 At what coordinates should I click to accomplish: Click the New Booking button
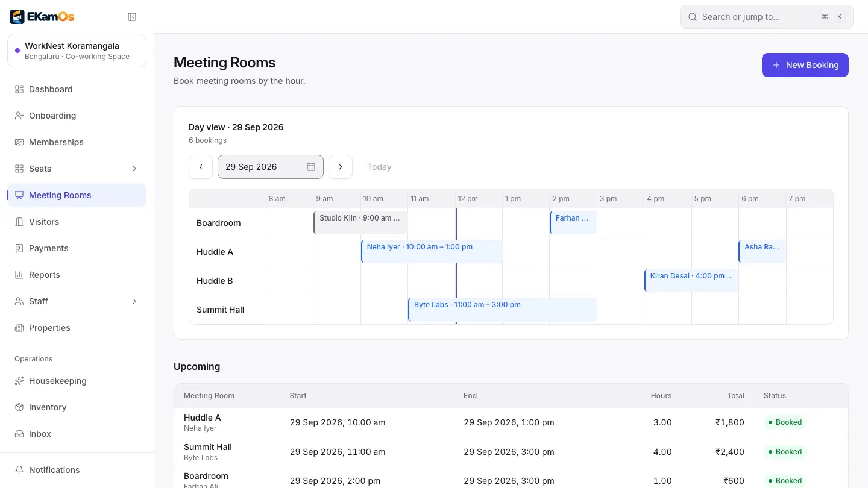point(805,65)
